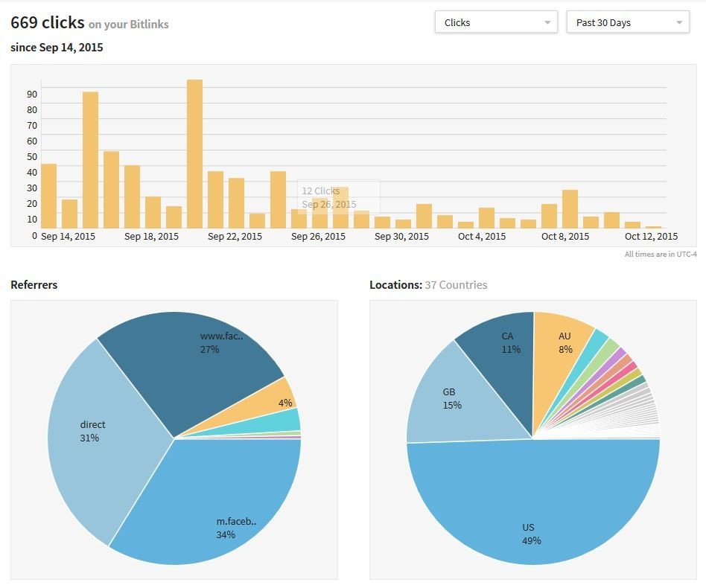This screenshot has width=706, height=588.
Task: Click the Sep 14, 2015 bar
Action: tap(48, 196)
